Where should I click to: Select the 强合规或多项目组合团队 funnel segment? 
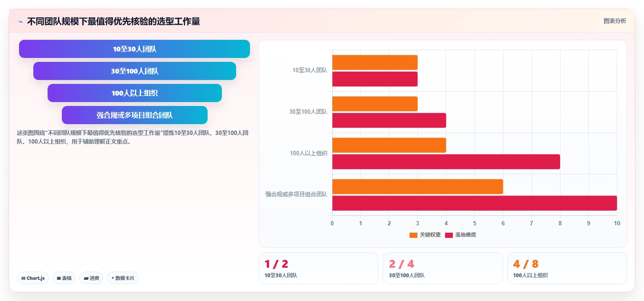click(135, 115)
